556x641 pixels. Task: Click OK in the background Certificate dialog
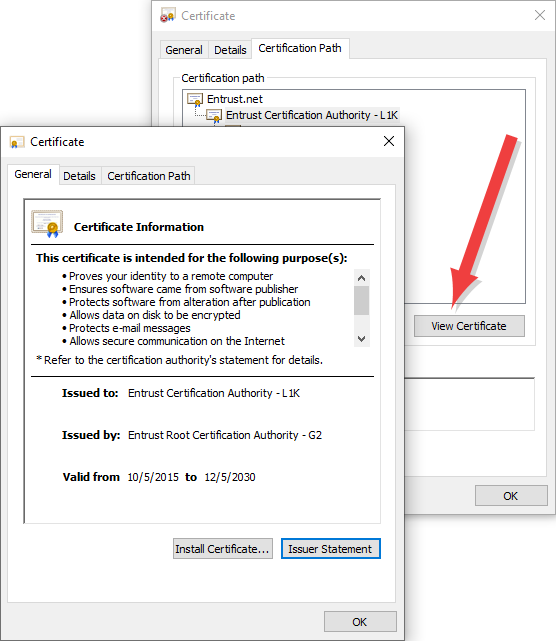[x=511, y=496]
